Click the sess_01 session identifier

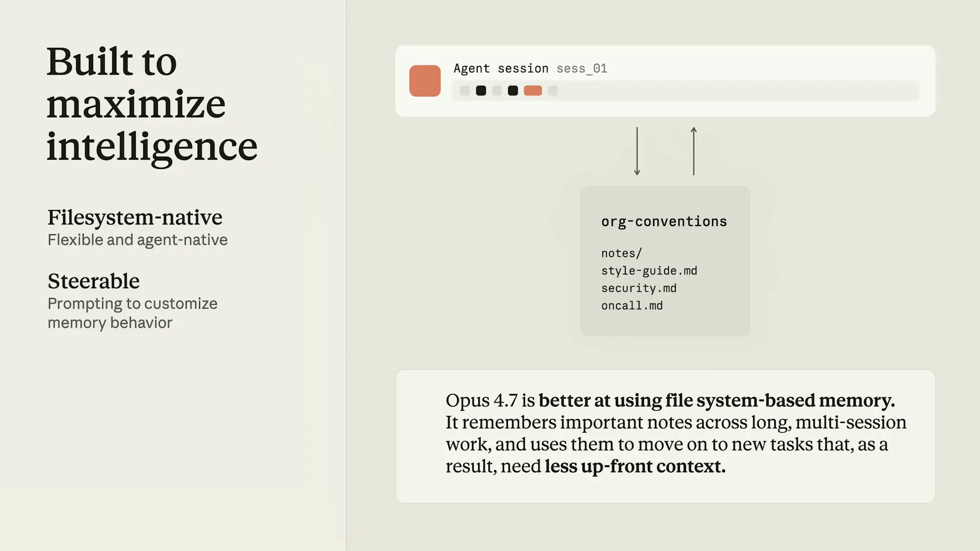tap(582, 69)
